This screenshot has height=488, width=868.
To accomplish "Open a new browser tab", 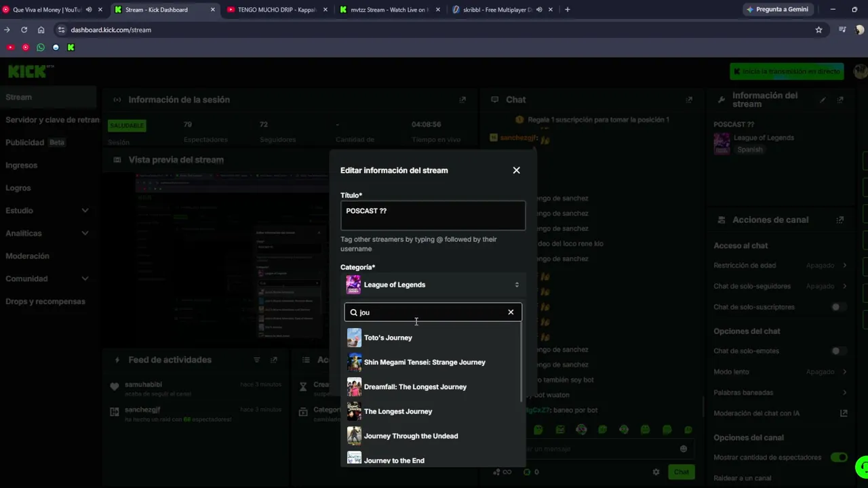I will coord(568,9).
